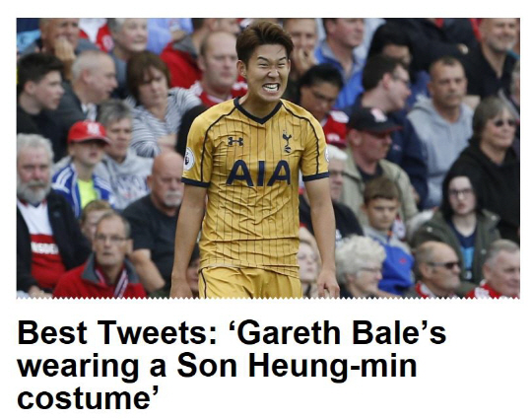Click 'Gareth Bale's' in the headline
This screenshot has height=420, width=532.
point(338,333)
